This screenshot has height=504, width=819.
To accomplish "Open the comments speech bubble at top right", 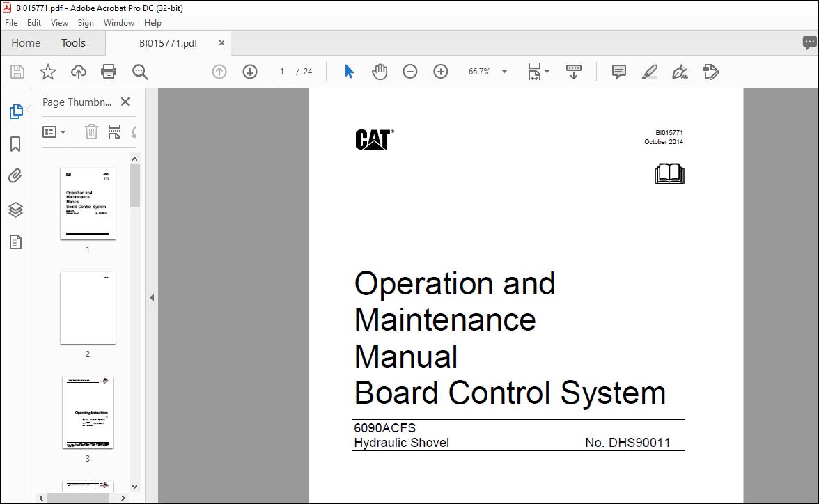I will click(x=809, y=42).
